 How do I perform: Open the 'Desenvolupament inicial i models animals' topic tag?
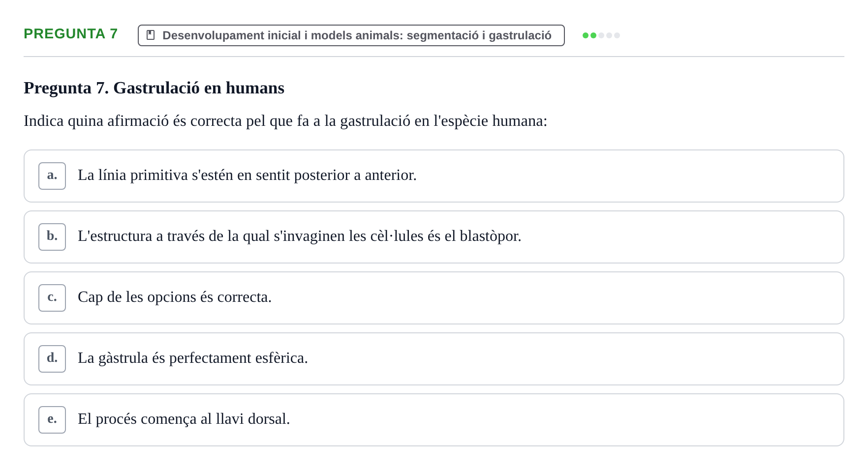351,35
